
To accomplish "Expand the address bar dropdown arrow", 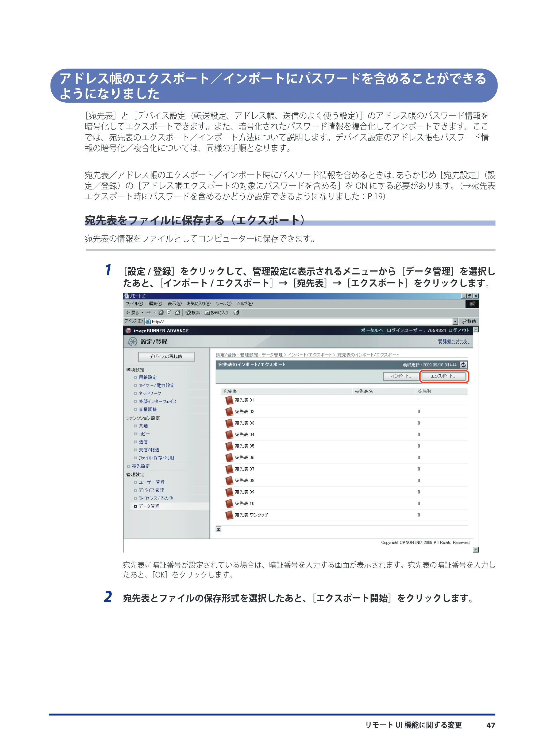I will pos(455,321).
